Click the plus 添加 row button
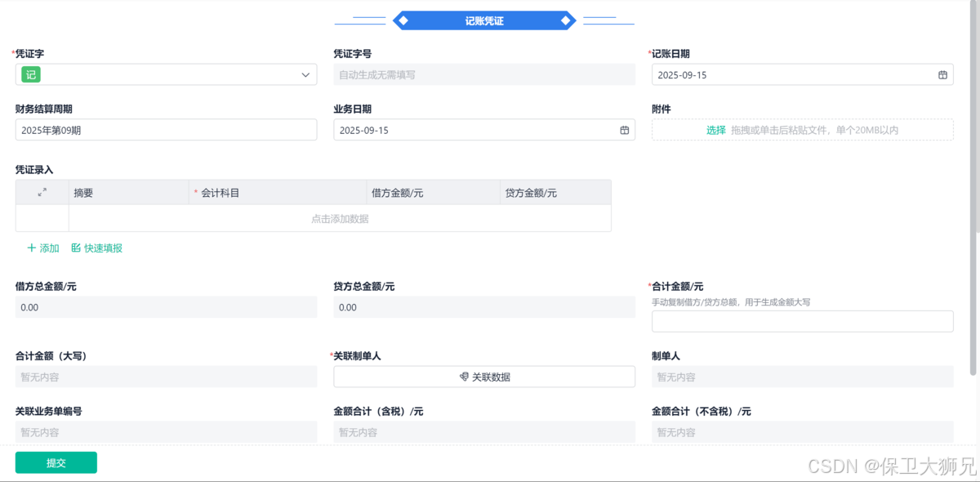Viewport: 980px width, 482px height. point(43,248)
